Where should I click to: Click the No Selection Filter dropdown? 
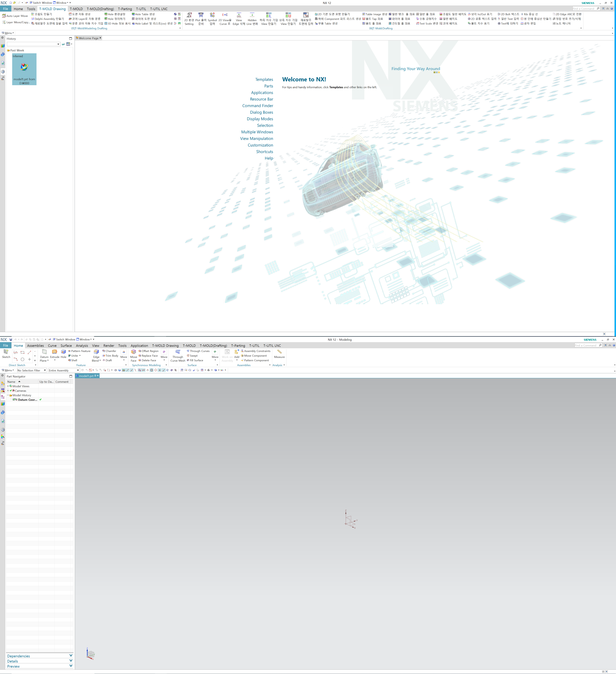pos(29,370)
